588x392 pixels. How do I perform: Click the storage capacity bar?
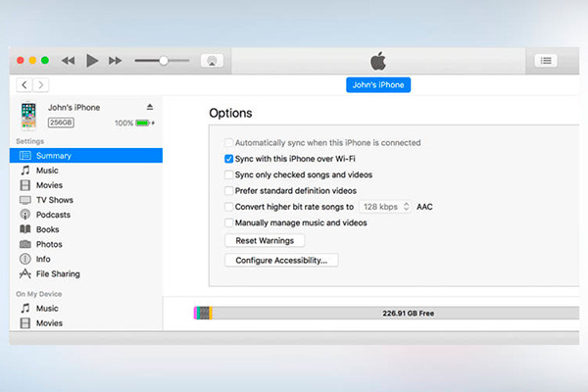[x=386, y=314]
